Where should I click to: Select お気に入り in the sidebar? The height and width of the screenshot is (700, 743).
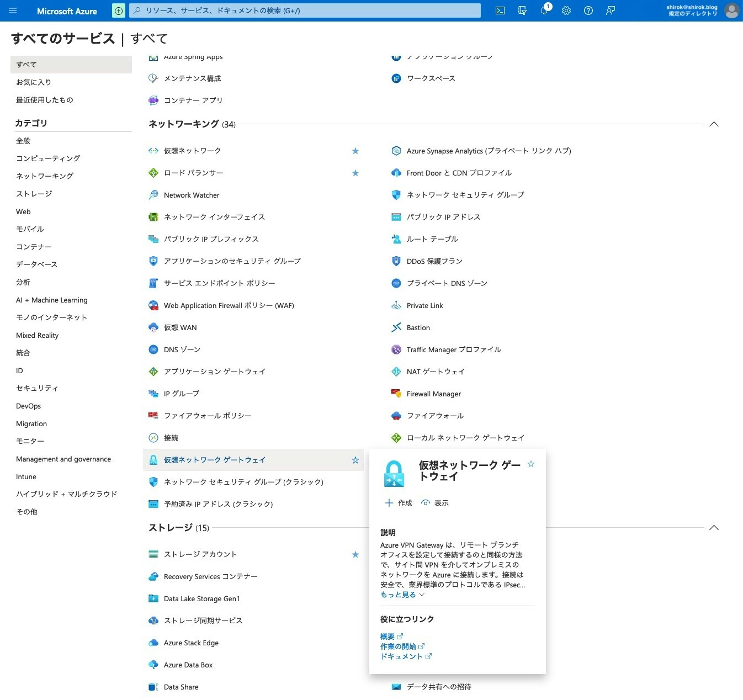click(x=34, y=82)
